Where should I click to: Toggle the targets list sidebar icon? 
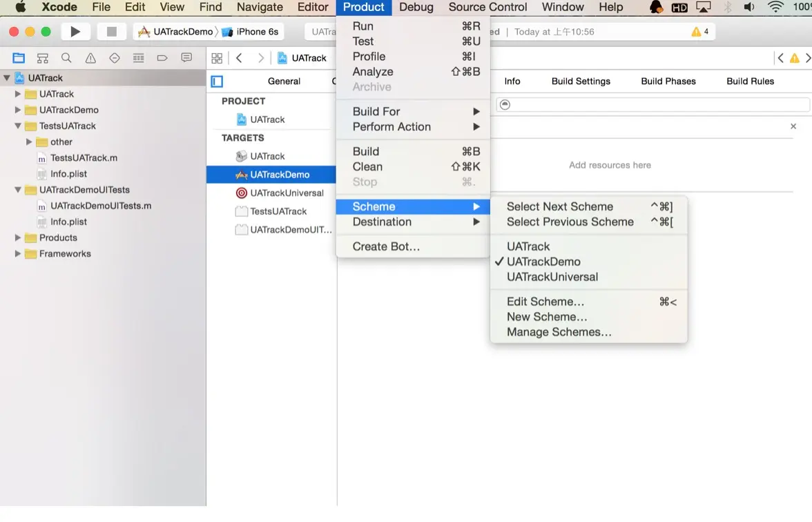217,81
